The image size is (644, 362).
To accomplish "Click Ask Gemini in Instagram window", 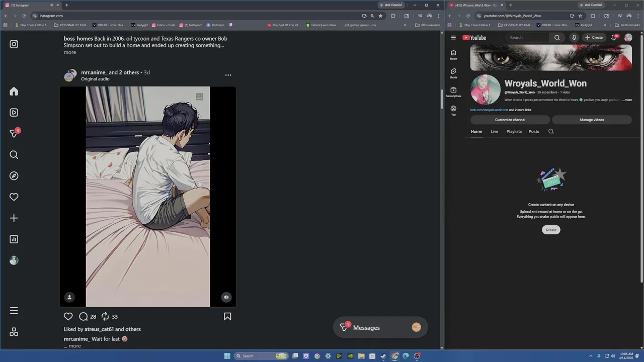I will [390, 5].
